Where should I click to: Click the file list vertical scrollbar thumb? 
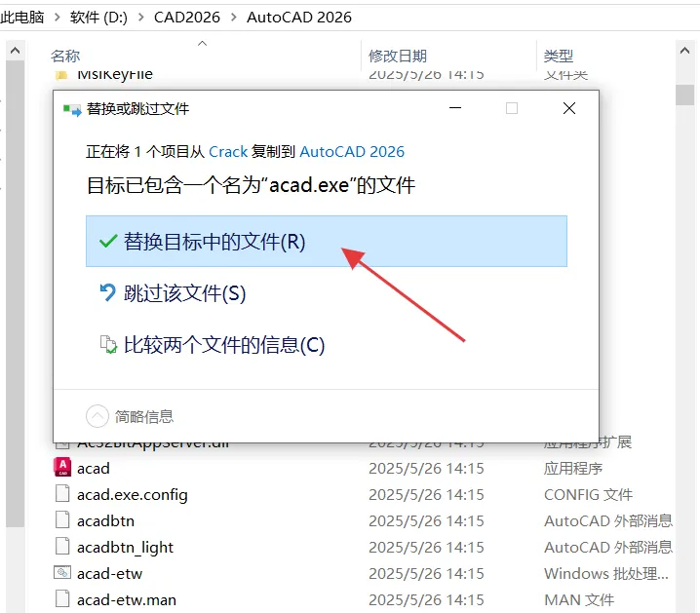pos(684,95)
